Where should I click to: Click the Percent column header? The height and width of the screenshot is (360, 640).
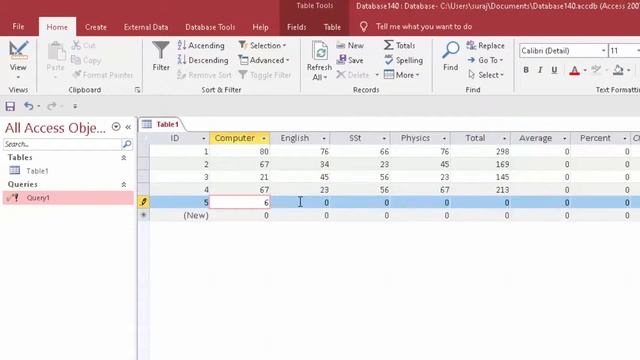pos(595,138)
